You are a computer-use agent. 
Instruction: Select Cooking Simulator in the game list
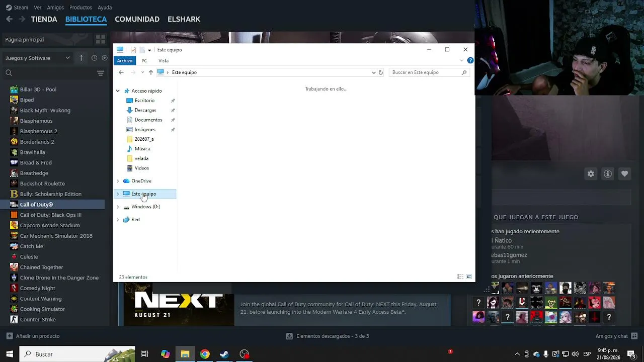[x=42, y=309]
